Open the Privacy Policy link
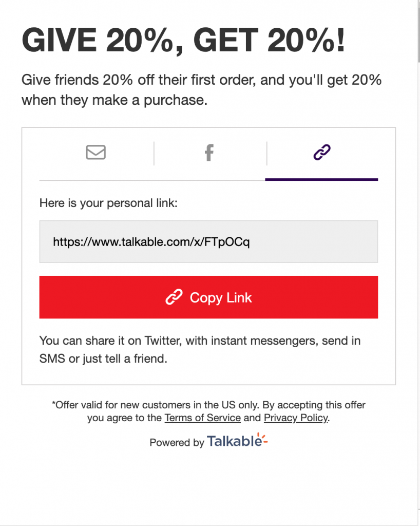This screenshot has height=526, width=420. [296, 418]
